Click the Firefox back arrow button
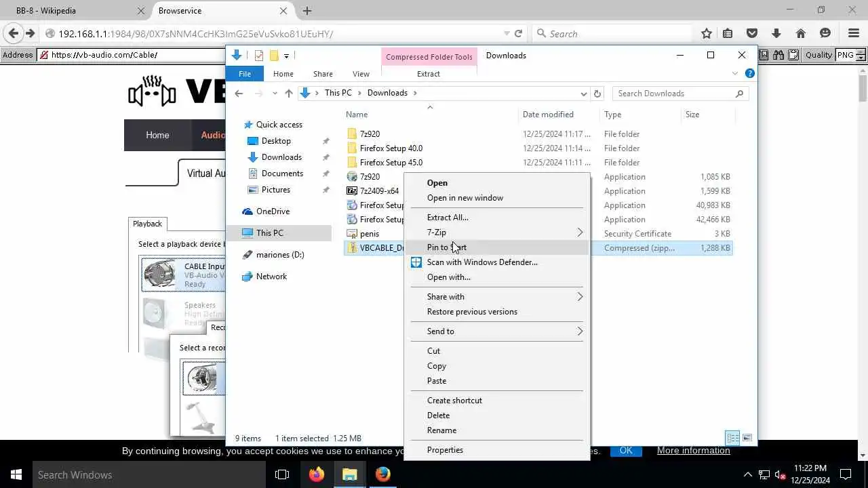 13,33
